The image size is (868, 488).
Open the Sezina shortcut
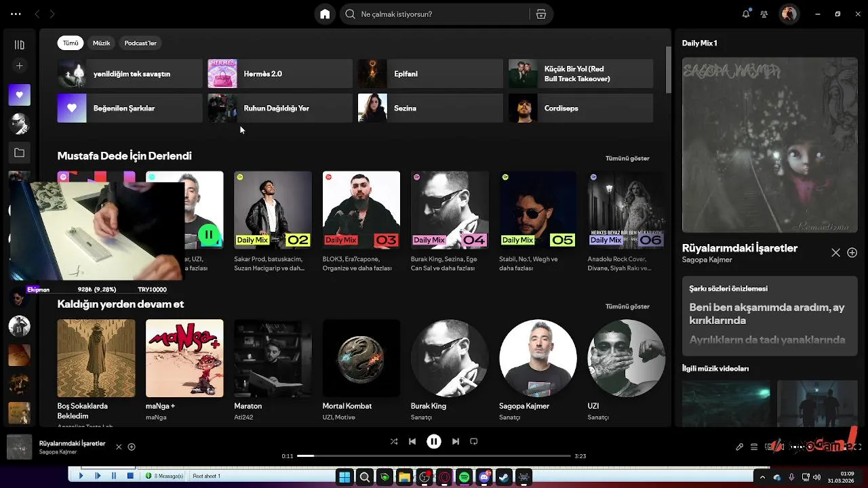[431, 108]
